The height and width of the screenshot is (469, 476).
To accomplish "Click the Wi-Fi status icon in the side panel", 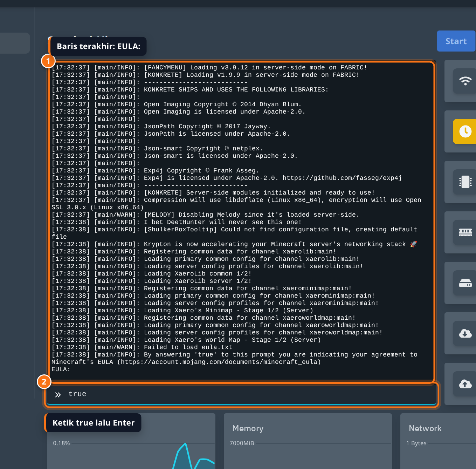I will [x=465, y=81].
